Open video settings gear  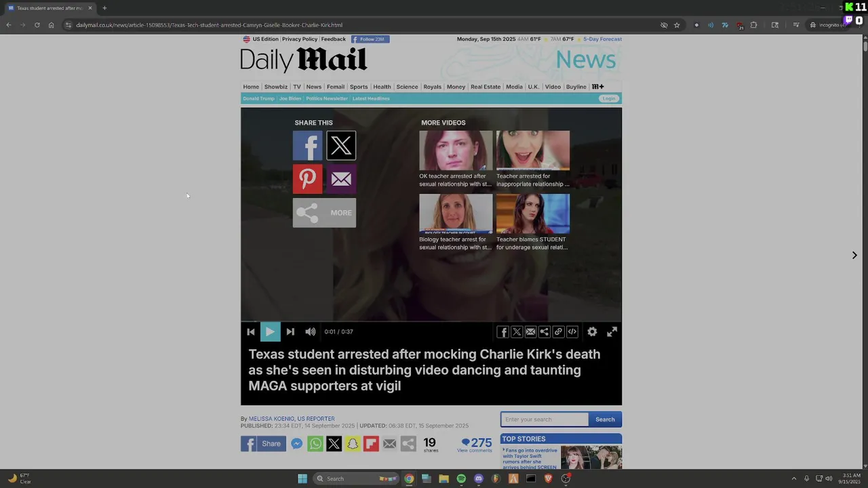[592, 331]
